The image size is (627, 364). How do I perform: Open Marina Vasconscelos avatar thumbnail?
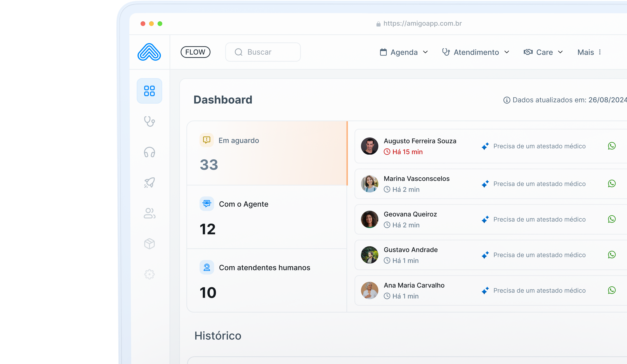coord(369,184)
